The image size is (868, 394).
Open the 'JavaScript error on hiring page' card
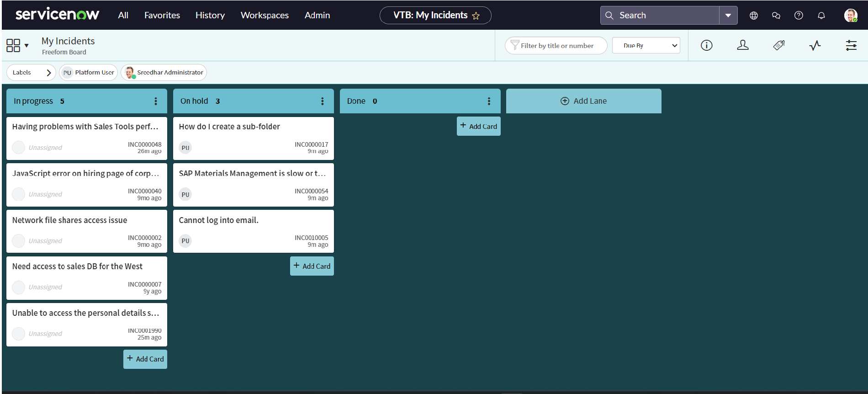point(87,185)
